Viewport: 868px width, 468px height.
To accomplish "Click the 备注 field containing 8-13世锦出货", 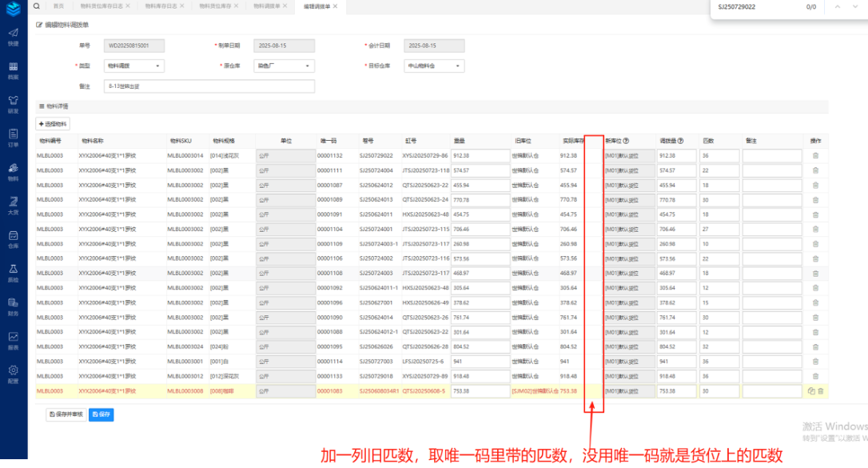I will pos(209,86).
